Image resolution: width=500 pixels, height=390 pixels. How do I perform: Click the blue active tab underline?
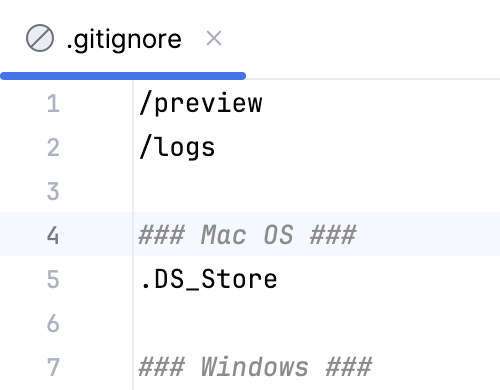tap(123, 76)
